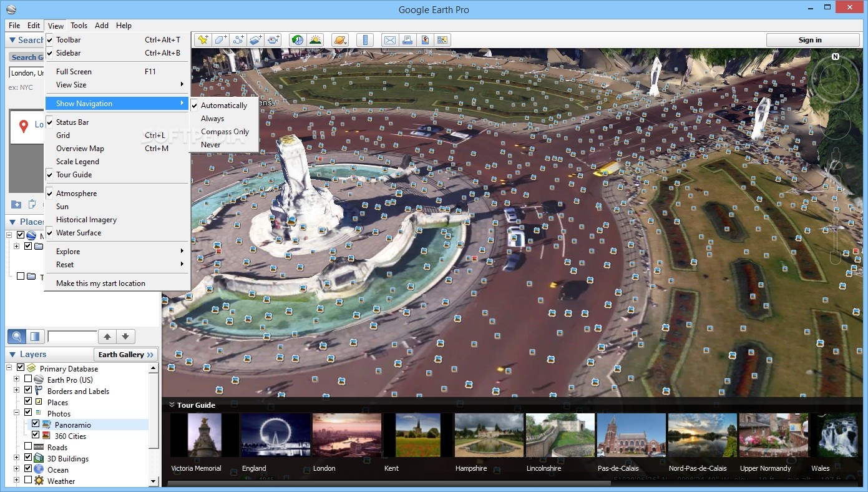Image resolution: width=868 pixels, height=492 pixels.
Task: Collapse the Tour Guide panel chevron
Action: coord(172,405)
